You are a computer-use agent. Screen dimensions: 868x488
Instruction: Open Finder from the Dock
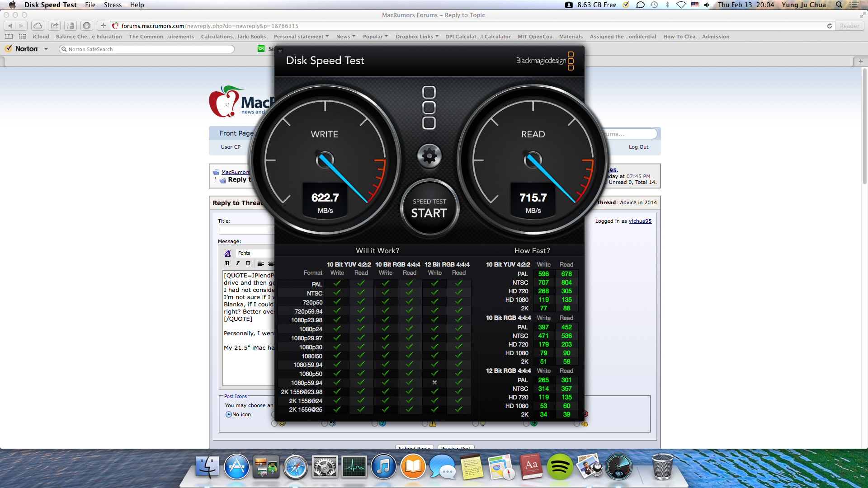click(x=208, y=467)
